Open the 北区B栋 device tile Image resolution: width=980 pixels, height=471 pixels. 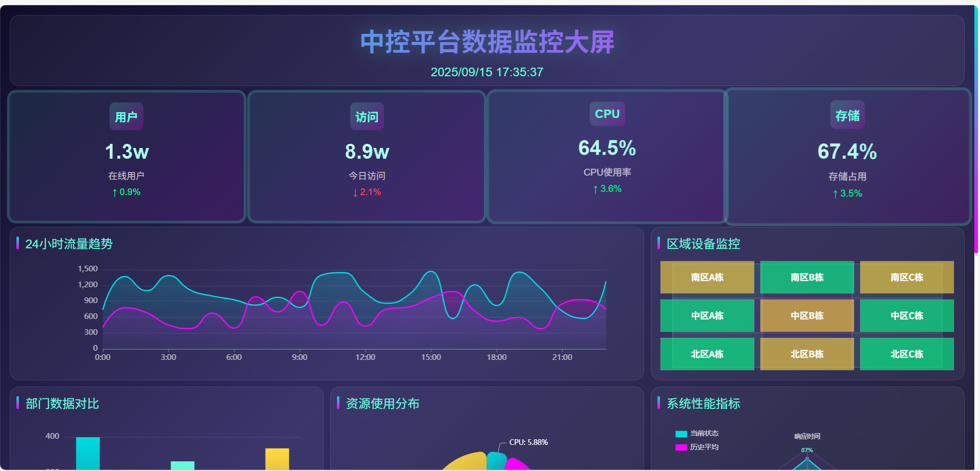pyautogui.click(x=807, y=354)
